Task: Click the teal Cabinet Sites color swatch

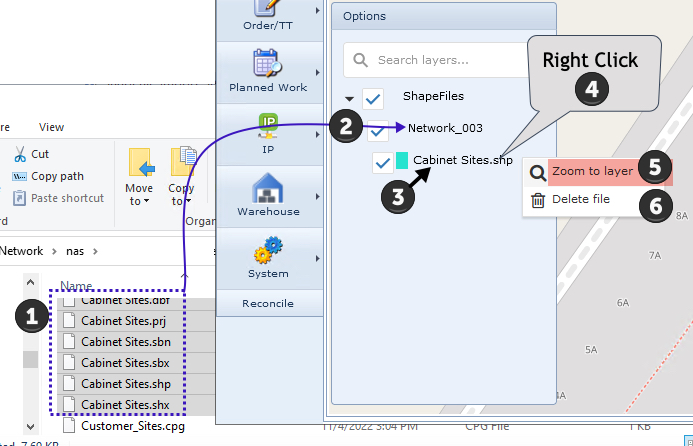Action: [x=401, y=161]
